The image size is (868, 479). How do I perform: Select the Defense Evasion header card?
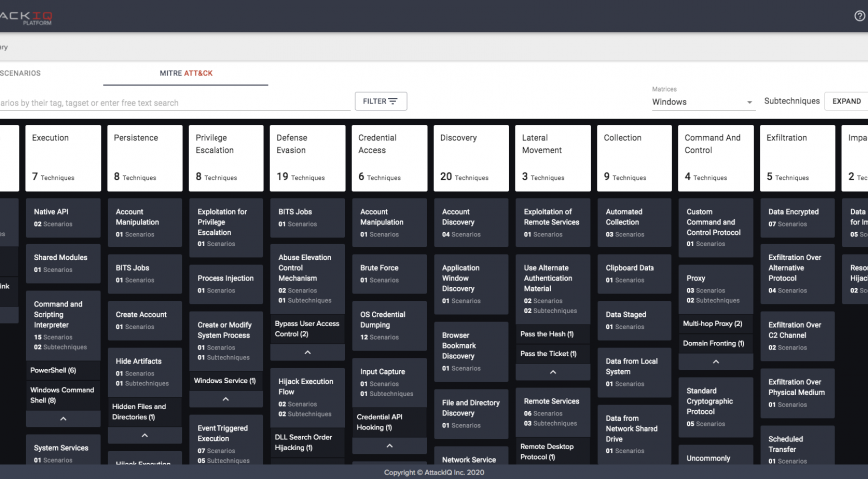[x=307, y=158]
